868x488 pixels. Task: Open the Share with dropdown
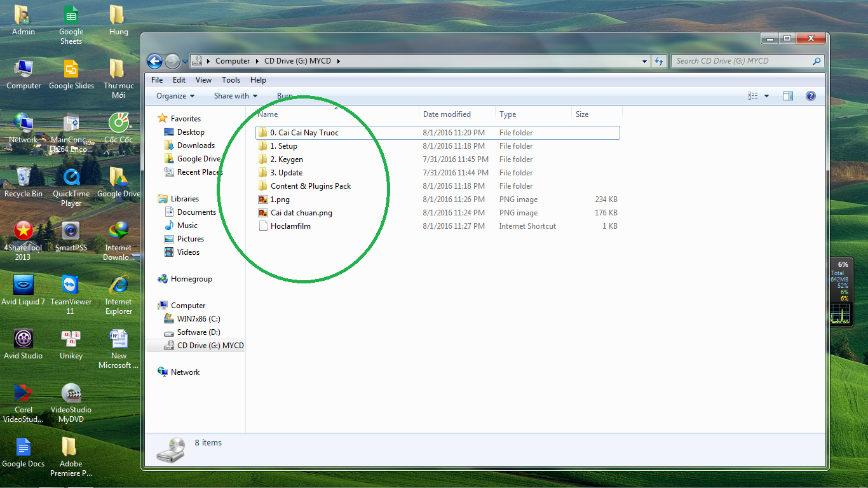tap(236, 96)
